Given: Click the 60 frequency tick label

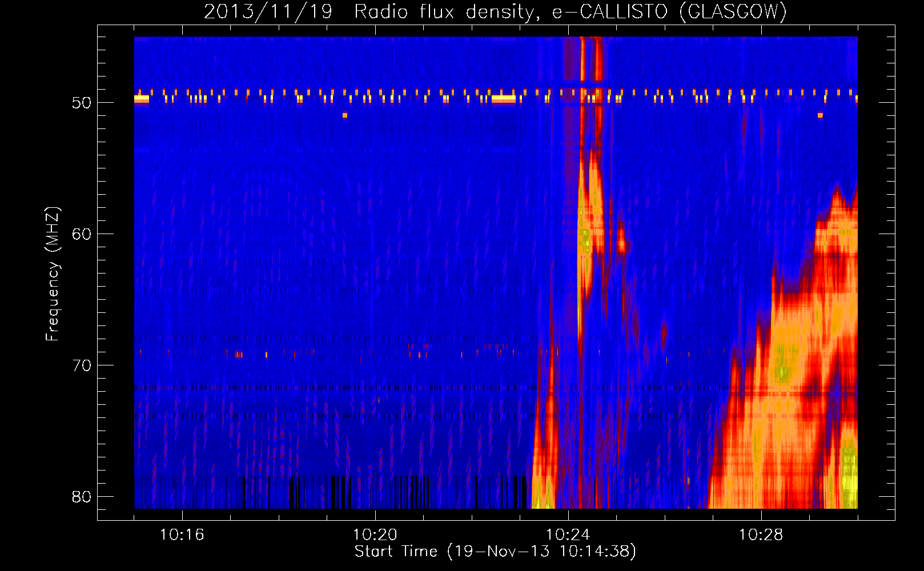Looking at the screenshot, I should (81, 234).
